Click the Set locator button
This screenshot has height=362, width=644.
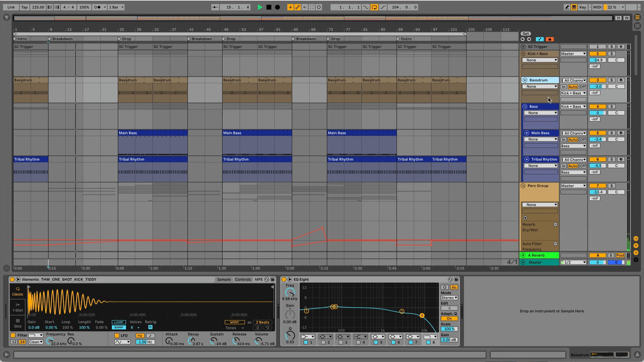tap(526, 33)
